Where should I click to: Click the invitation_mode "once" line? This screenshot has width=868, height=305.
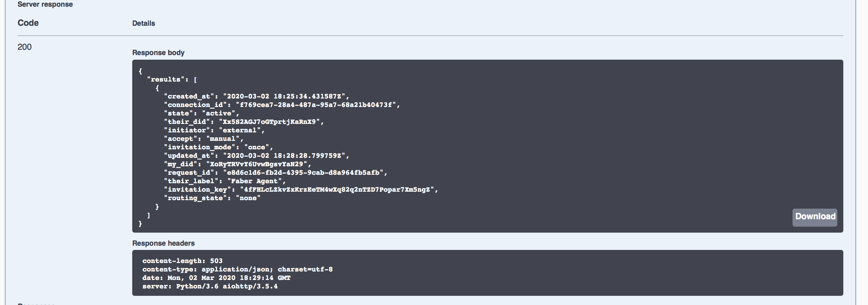point(218,147)
